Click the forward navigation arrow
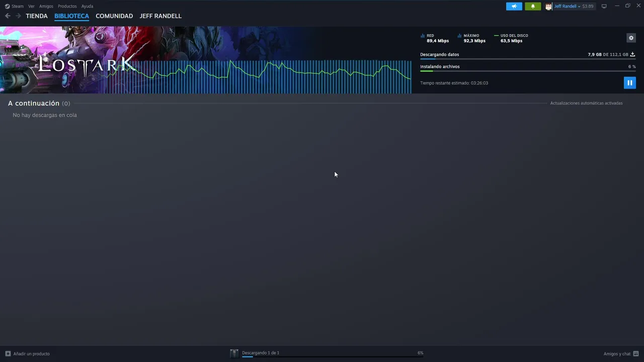 [x=18, y=16]
